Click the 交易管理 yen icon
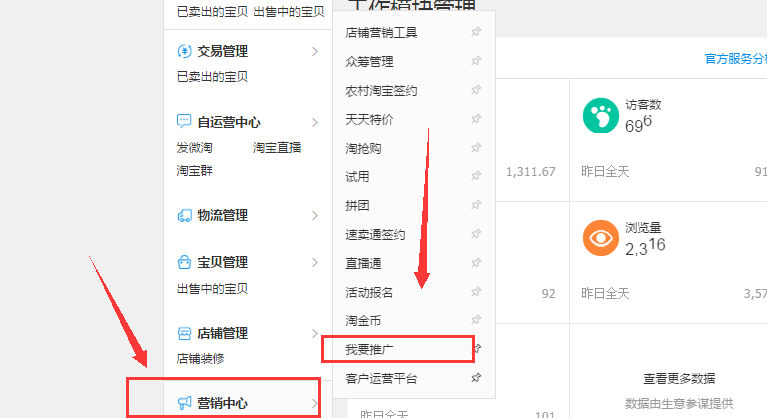 tap(184, 51)
